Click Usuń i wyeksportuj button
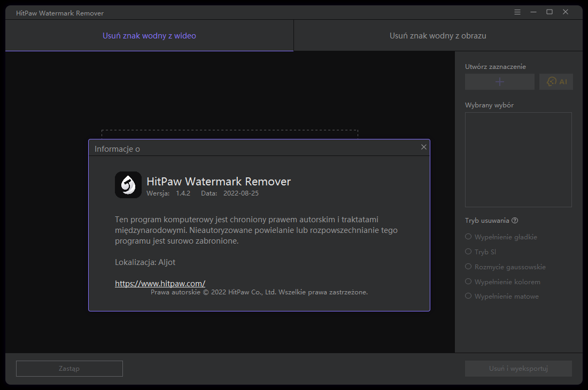This screenshot has height=390, width=588. tap(519, 369)
